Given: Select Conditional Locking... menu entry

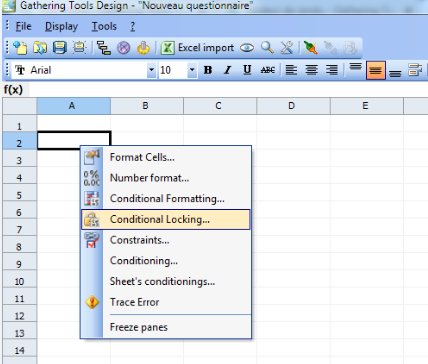Looking at the screenshot, I should (165, 219).
